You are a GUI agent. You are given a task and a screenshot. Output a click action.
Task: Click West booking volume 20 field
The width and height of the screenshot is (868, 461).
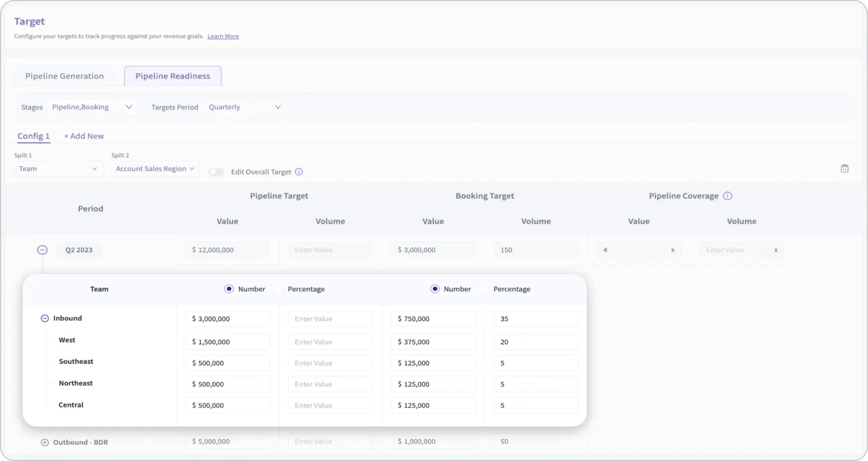pyautogui.click(x=536, y=341)
